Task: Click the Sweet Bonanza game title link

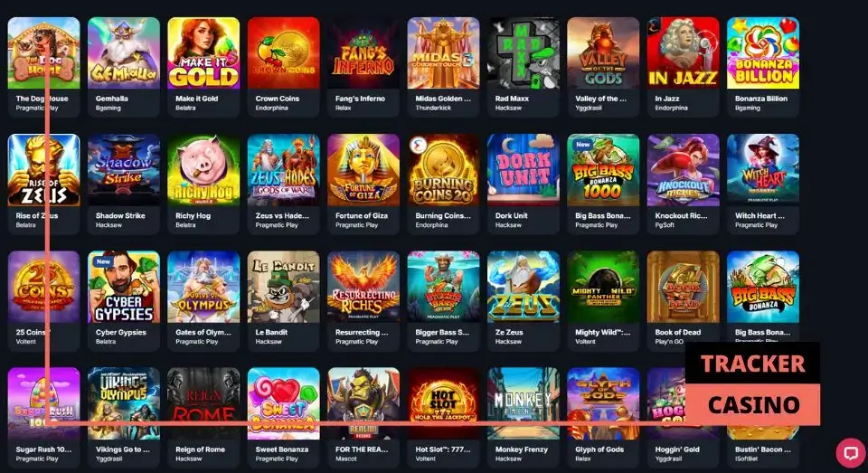Action: [x=282, y=449]
